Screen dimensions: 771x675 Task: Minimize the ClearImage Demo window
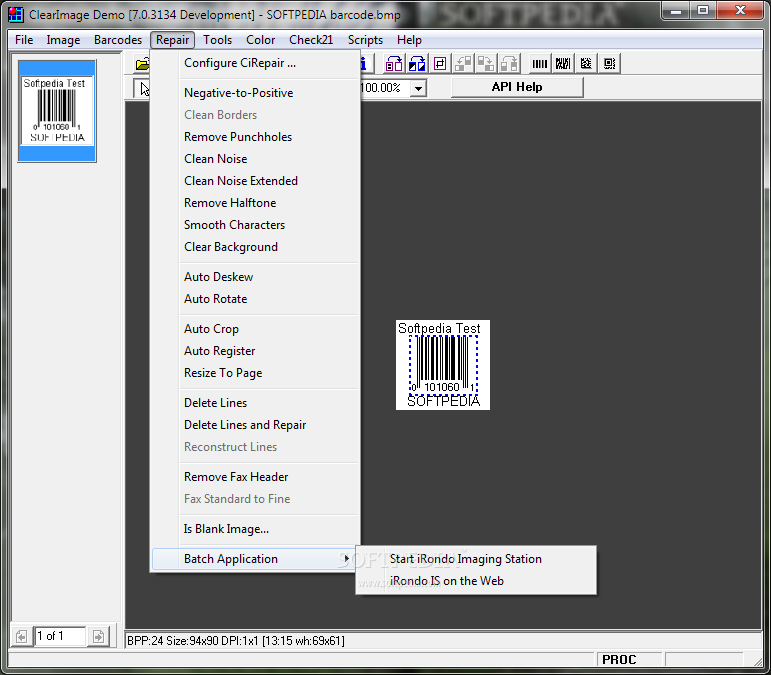[676, 10]
